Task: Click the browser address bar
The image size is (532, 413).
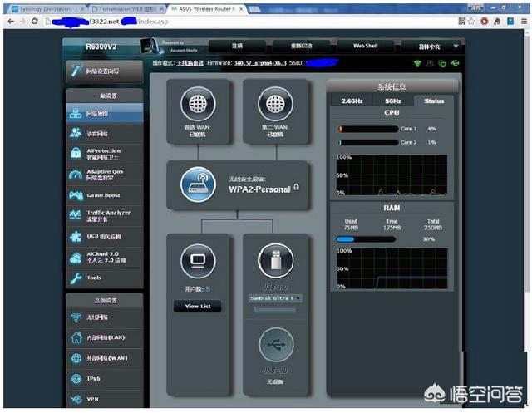Action: coord(251,22)
